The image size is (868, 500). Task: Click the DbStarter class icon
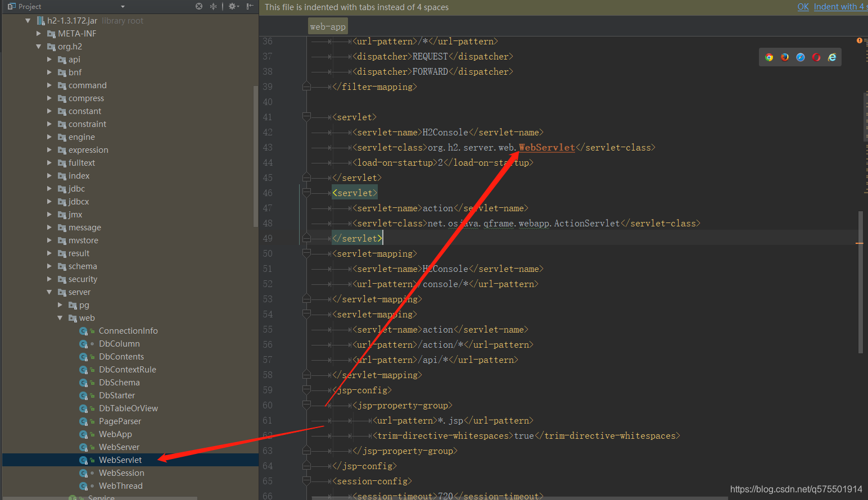(x=84, y=396)
